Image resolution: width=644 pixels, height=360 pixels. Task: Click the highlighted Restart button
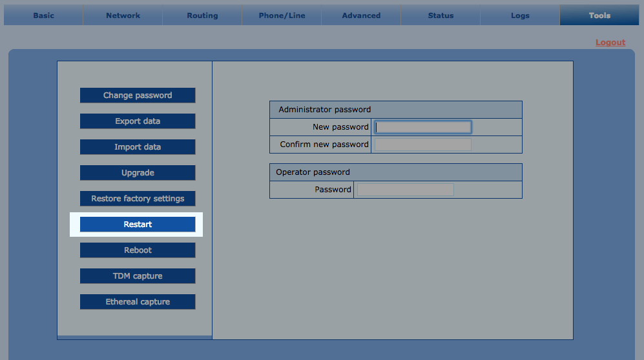point(138,225)
